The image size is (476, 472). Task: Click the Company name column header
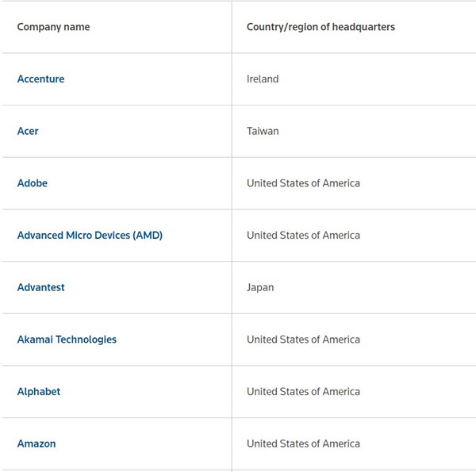pos(53,27)
